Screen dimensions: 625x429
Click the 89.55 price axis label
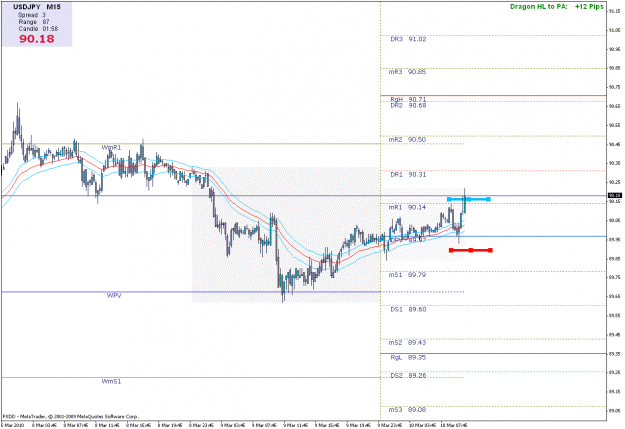[x=614, y=315]
